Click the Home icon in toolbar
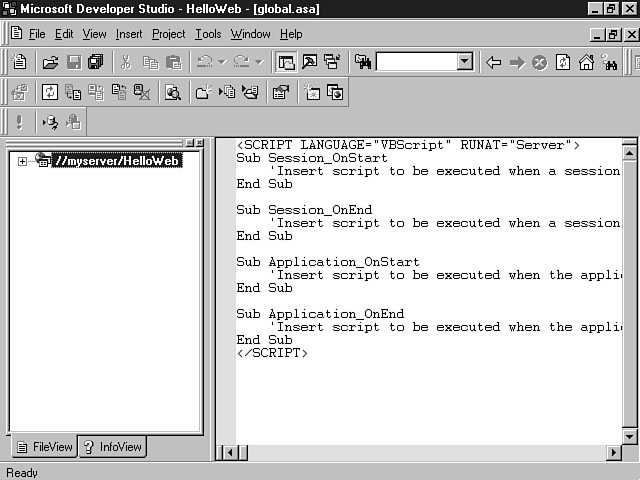This screenshot has height=480, width=640. pyautogui.click(x=586, y=62)
